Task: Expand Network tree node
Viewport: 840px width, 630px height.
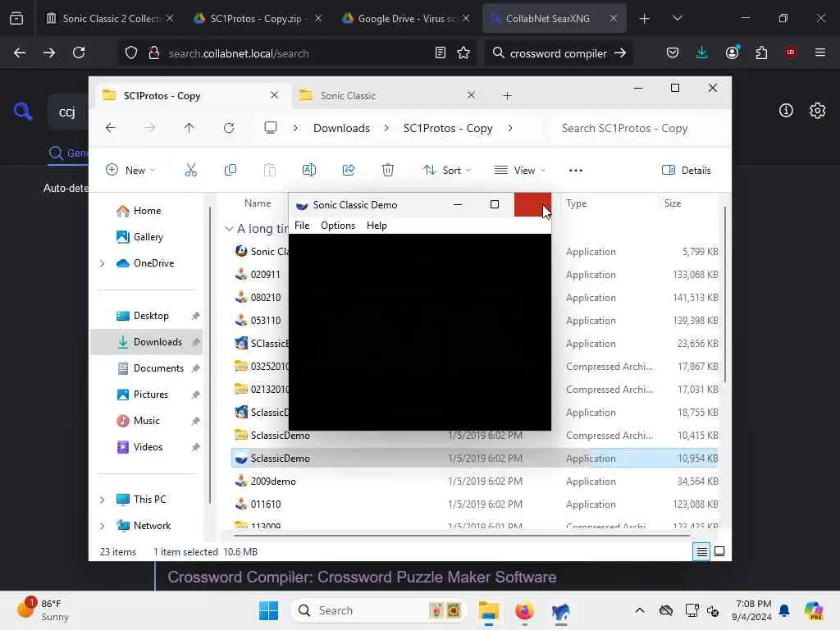Action: 102,526
